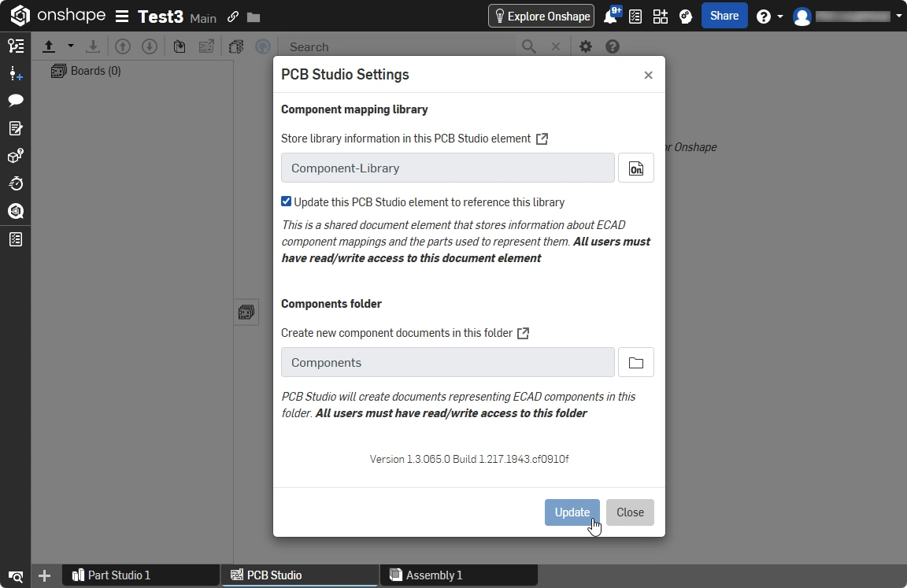Open the add configuration icon in left sidebar
This screenshot has width=907, height=588.
(16, 73)
